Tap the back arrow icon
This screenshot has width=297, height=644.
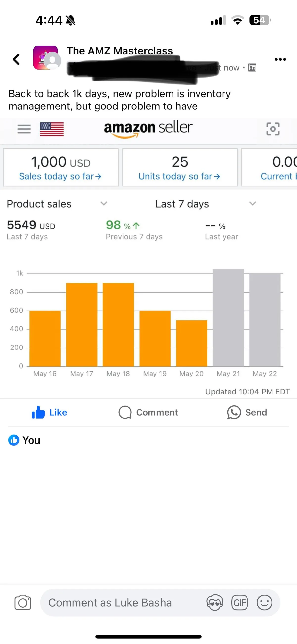(x=17, y=59)
